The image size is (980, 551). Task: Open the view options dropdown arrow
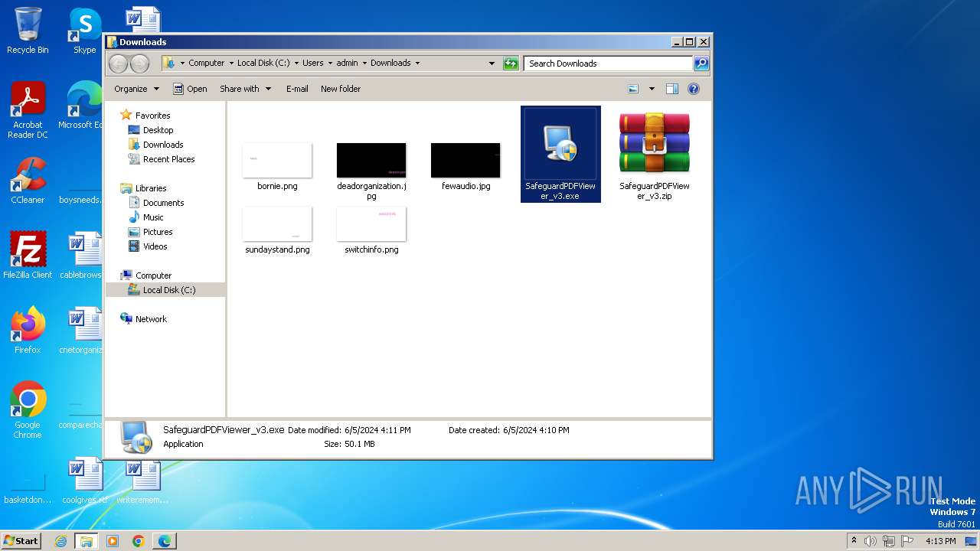pyautogui.click(x=652, y=89)
